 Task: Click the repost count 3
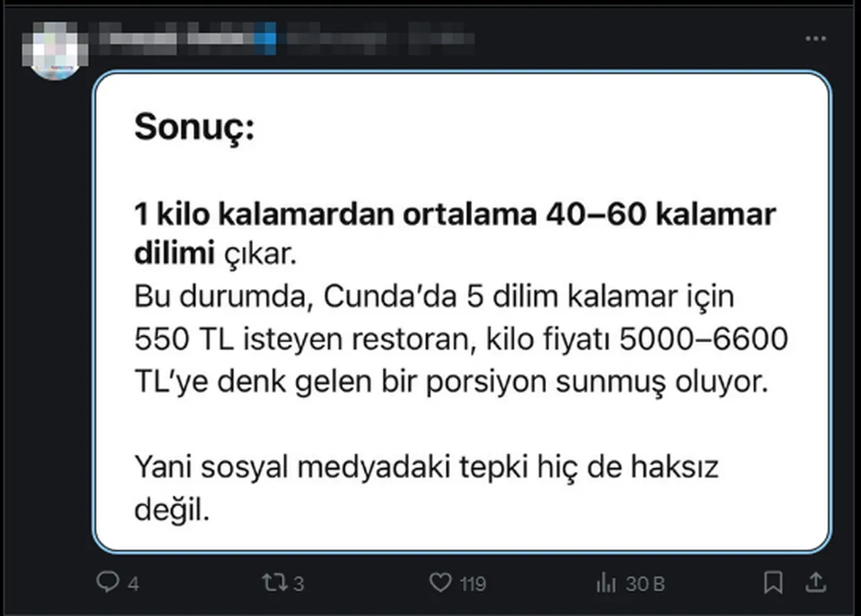(x=297, y=583)
